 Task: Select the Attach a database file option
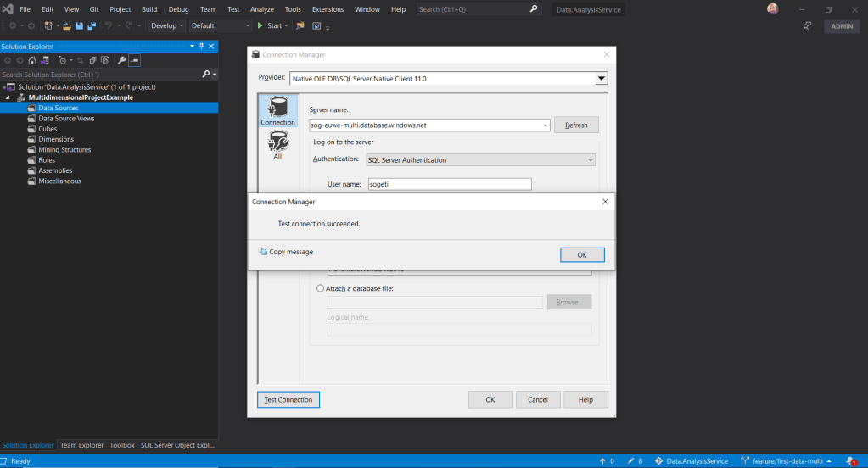[319, 288]
